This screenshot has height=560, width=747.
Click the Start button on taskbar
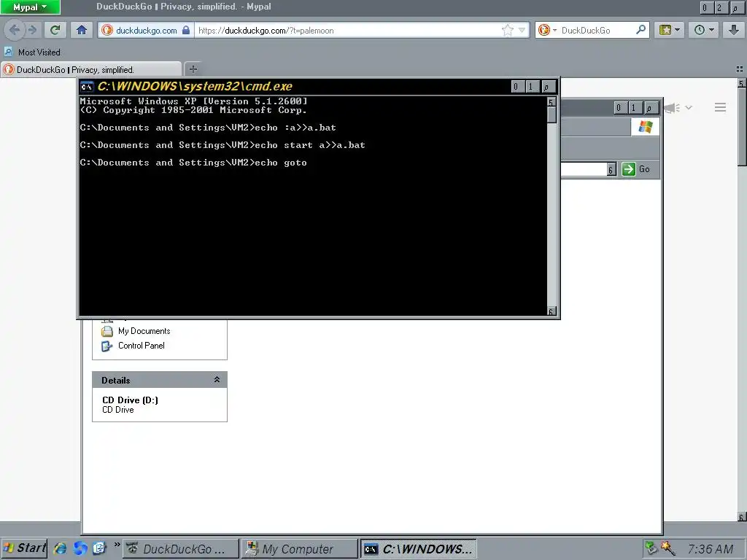24,548
